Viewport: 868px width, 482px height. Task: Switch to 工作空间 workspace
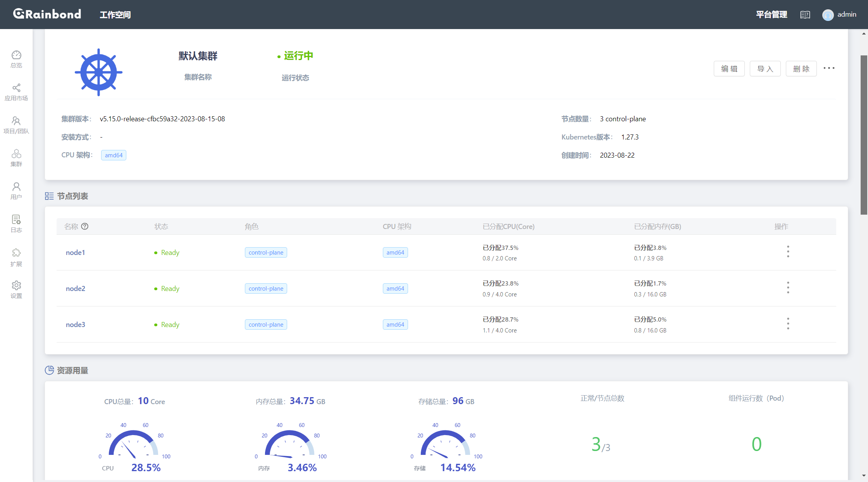pos(115,15)
